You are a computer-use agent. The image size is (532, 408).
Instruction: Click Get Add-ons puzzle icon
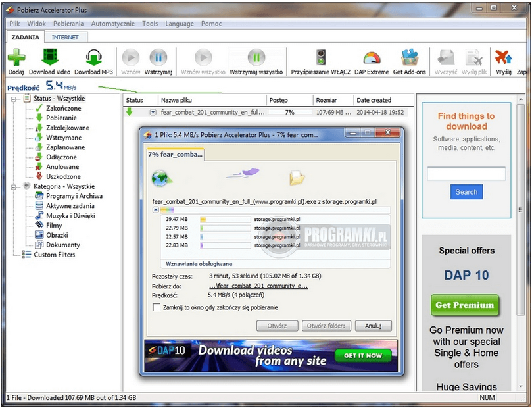click(410, 57)
